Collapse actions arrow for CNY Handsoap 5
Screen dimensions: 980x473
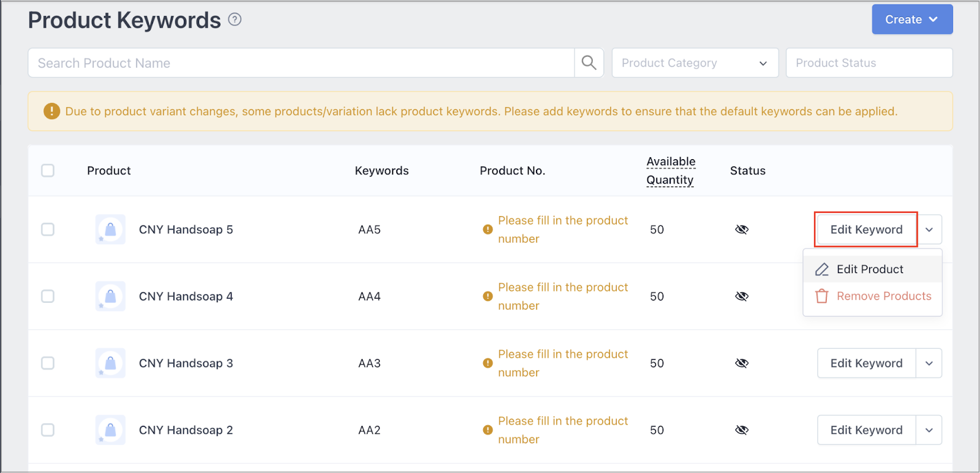[x=929, y=229]
